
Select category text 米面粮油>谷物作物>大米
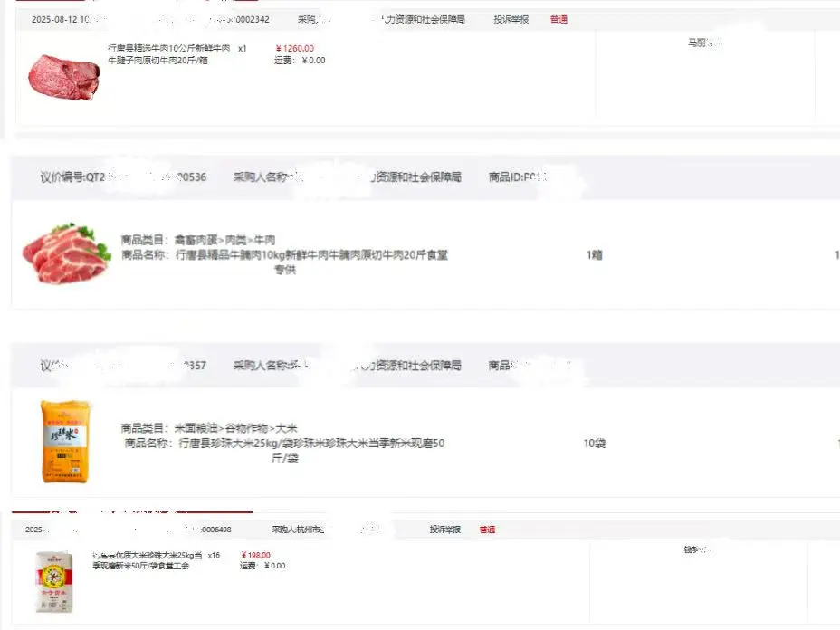click(x=235, y=428)
